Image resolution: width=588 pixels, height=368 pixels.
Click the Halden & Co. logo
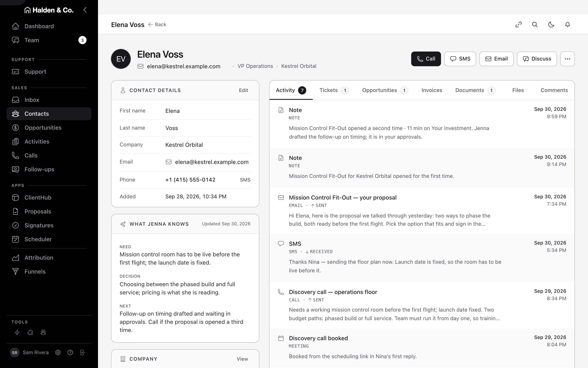(x=49, y=10)
